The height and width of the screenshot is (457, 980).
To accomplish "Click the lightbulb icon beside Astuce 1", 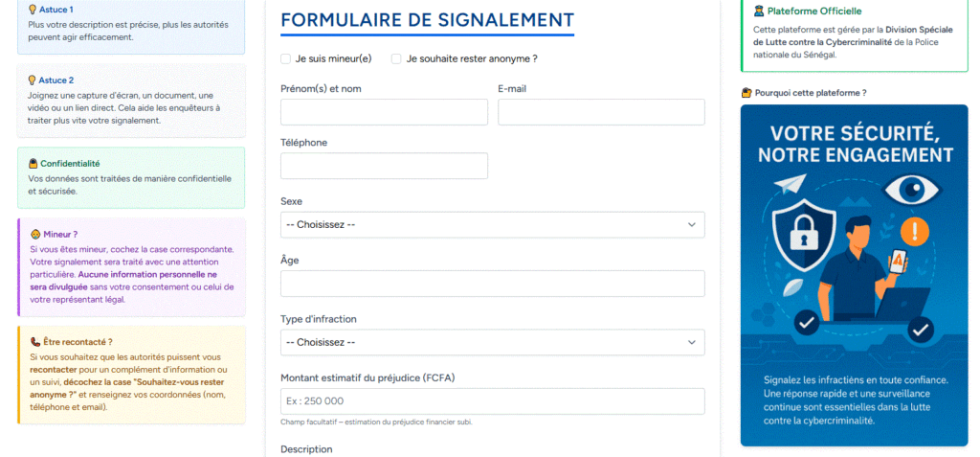I will coord(33,9).
